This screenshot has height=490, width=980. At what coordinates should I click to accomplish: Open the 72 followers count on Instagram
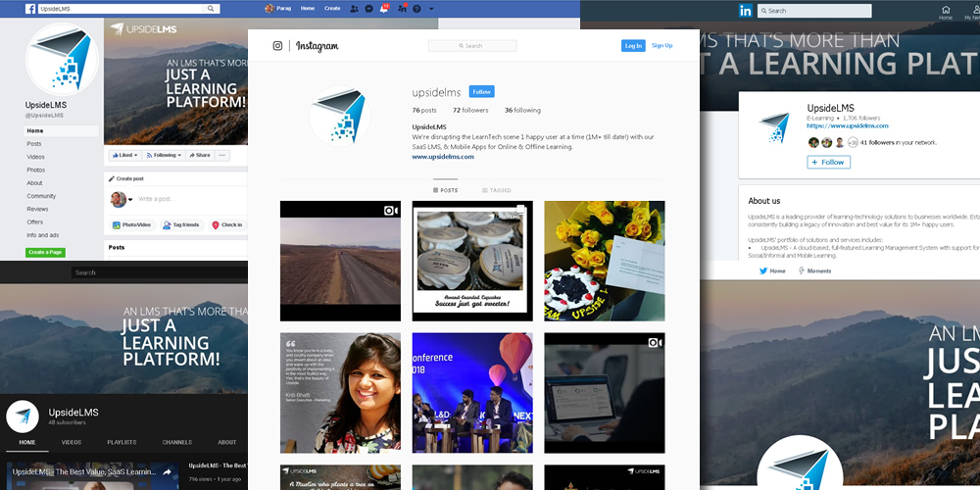tap(470, 111)
